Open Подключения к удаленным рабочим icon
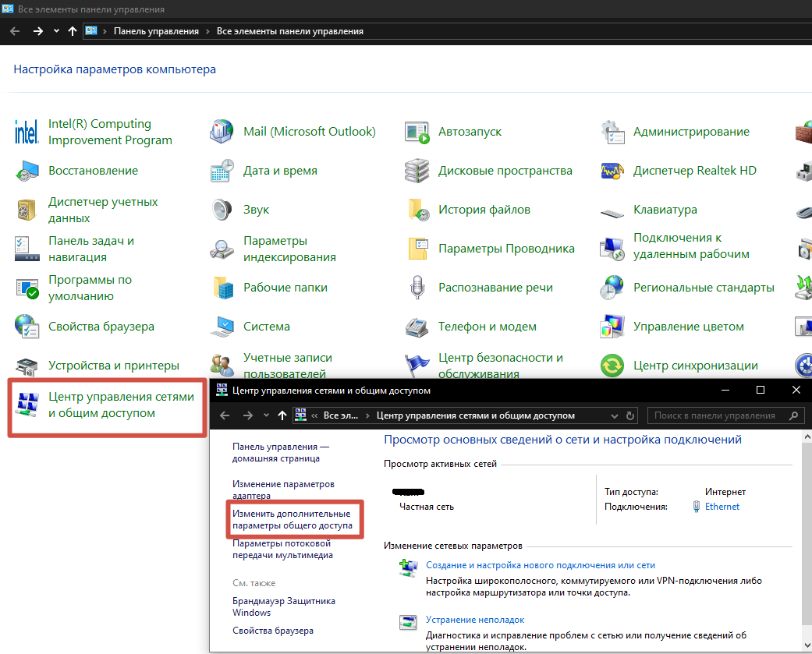Screen dimensions: 812x654 (612, 249)
